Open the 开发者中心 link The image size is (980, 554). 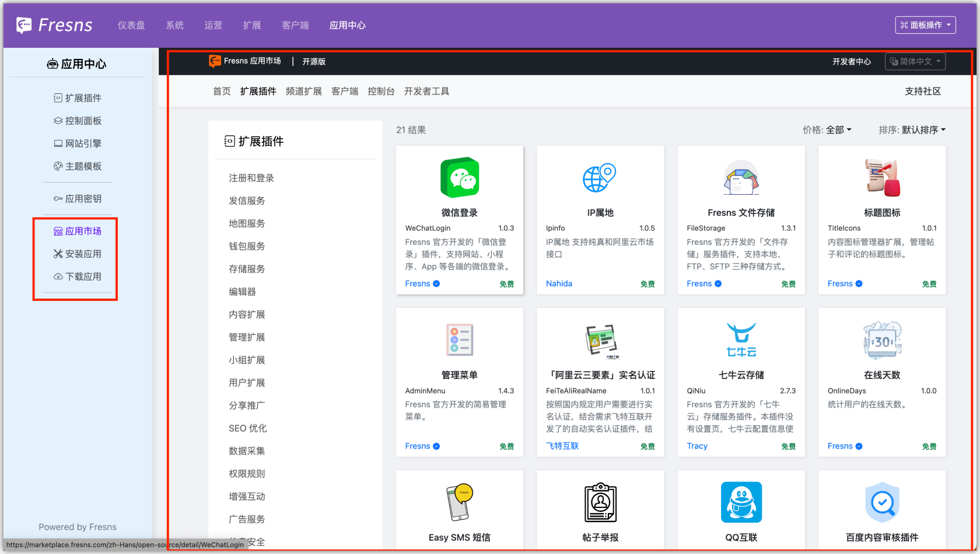pos(852,61)
